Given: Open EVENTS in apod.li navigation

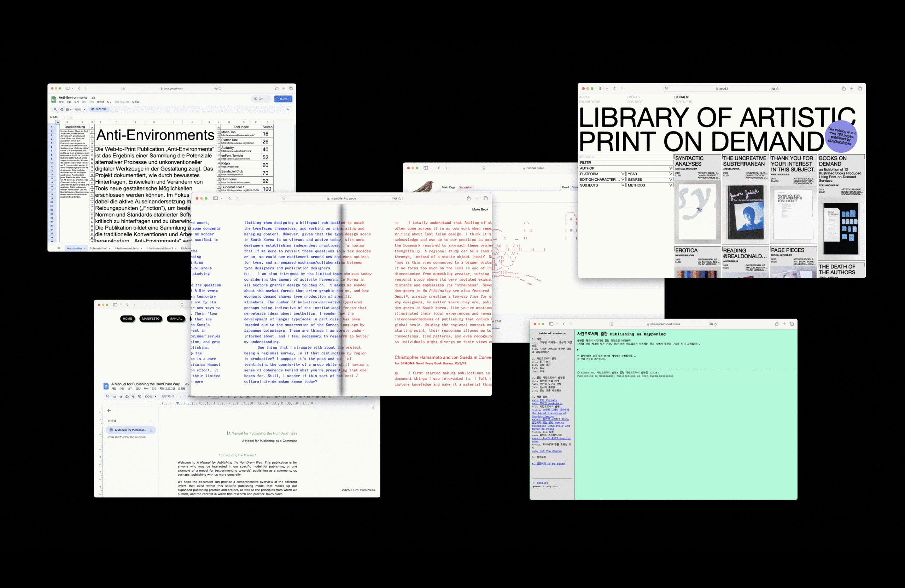Looking at the screenshot, I should coord(633,97).
